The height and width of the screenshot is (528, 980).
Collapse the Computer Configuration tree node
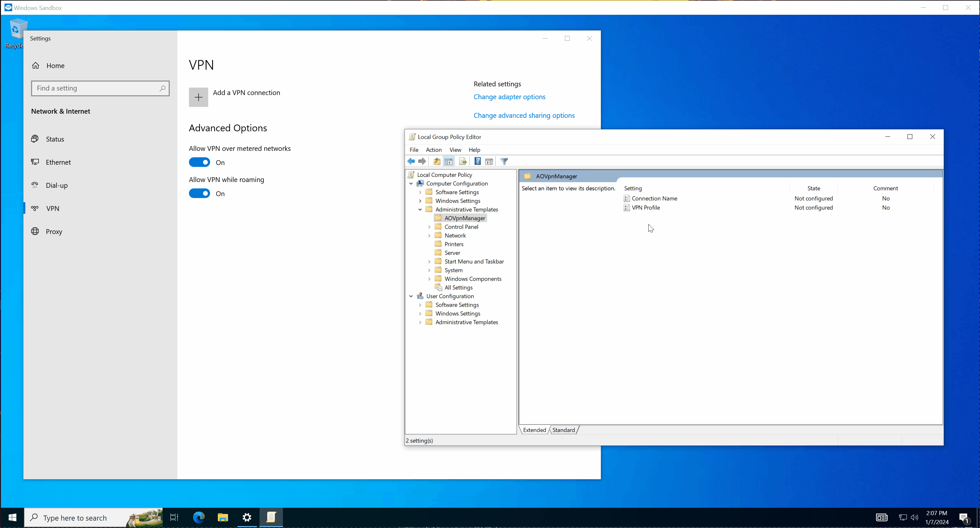coord(411,184)
